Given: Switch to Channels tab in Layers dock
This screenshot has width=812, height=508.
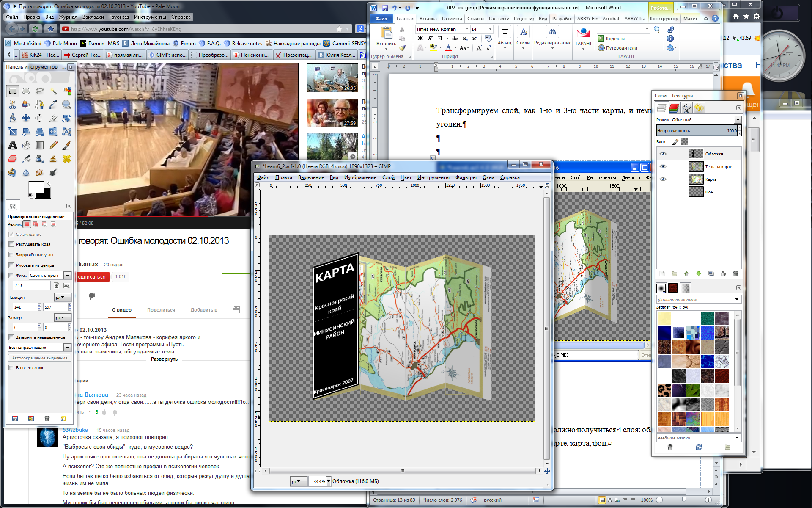Looking at the screenshot, I should pos(674,108).
